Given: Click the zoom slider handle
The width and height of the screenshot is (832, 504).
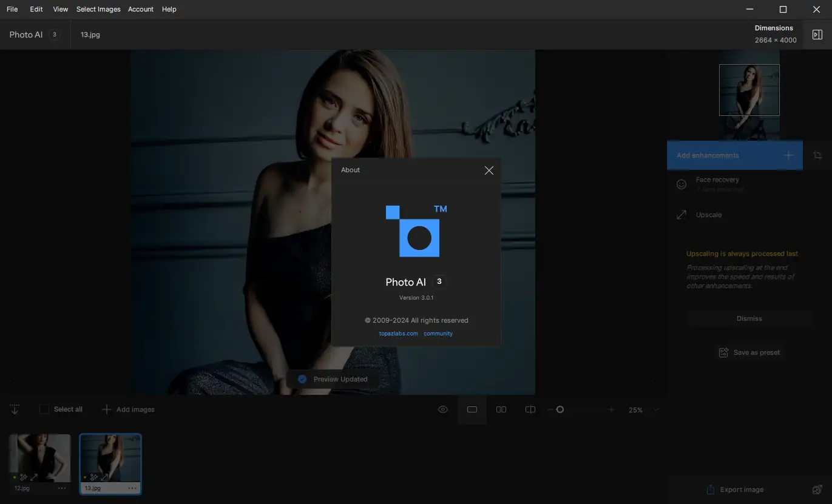Looking at the screenshot, I should [x=560, y=410].
